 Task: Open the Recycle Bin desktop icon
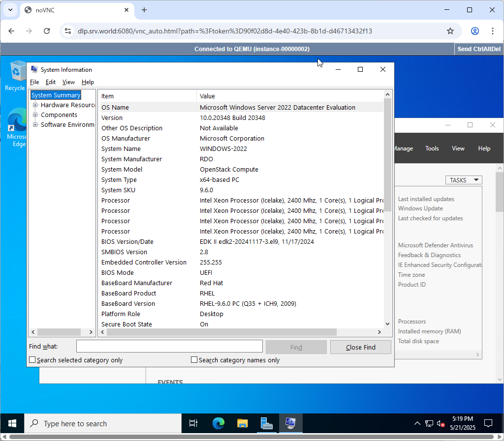(15, 76)
